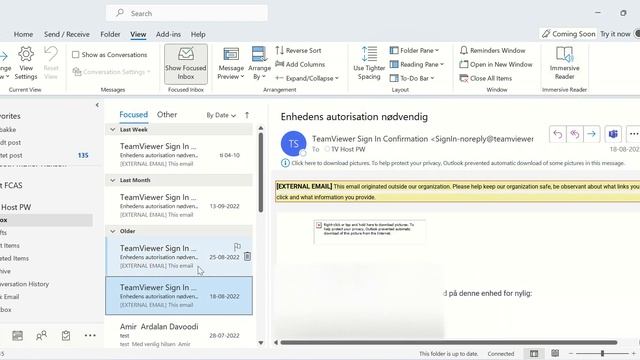Open the Folder ribbon tab
The width and height of the screenshot is (640, 360).
110,34
